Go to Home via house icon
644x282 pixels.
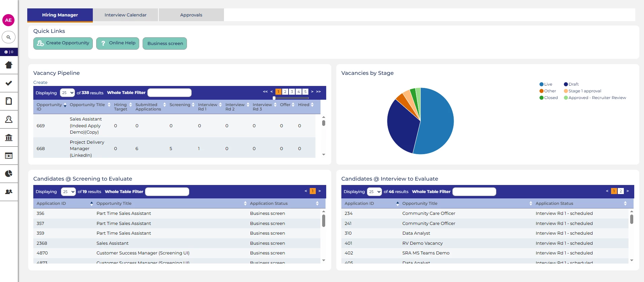9,65
